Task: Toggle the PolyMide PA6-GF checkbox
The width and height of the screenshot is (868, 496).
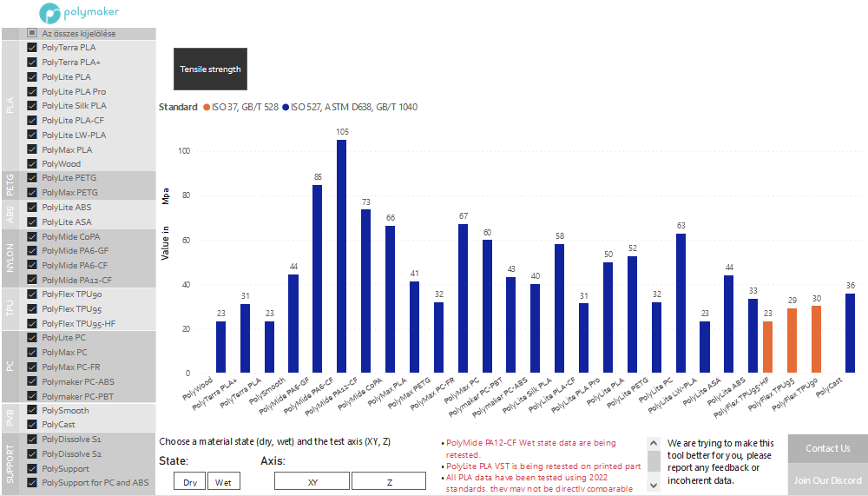Action: click(32, 250)
